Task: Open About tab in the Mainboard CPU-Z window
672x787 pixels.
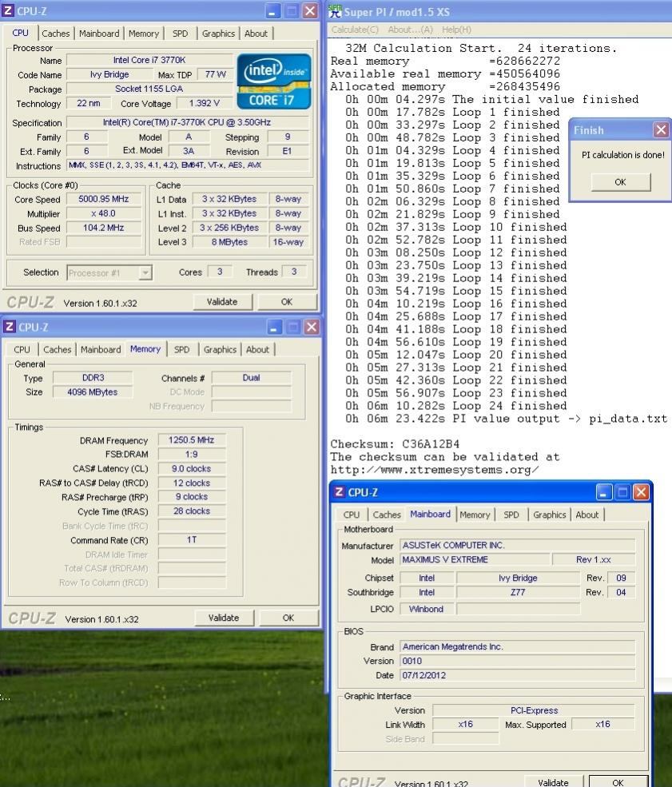Action: point(587,515)
